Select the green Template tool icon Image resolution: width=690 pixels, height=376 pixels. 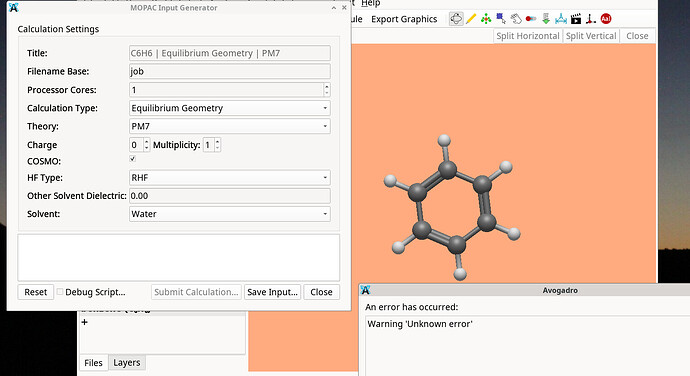[486, 19]
